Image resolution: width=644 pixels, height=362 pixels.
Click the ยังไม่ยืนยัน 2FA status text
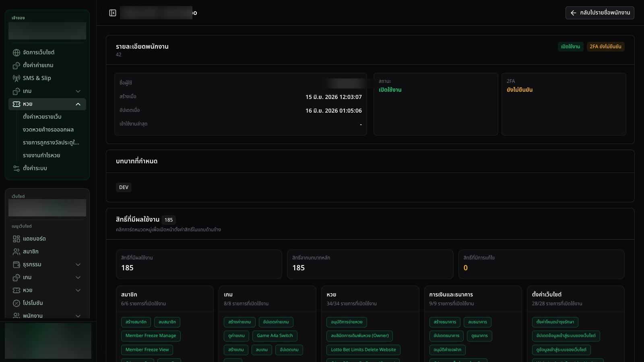(x=520, y=90)
